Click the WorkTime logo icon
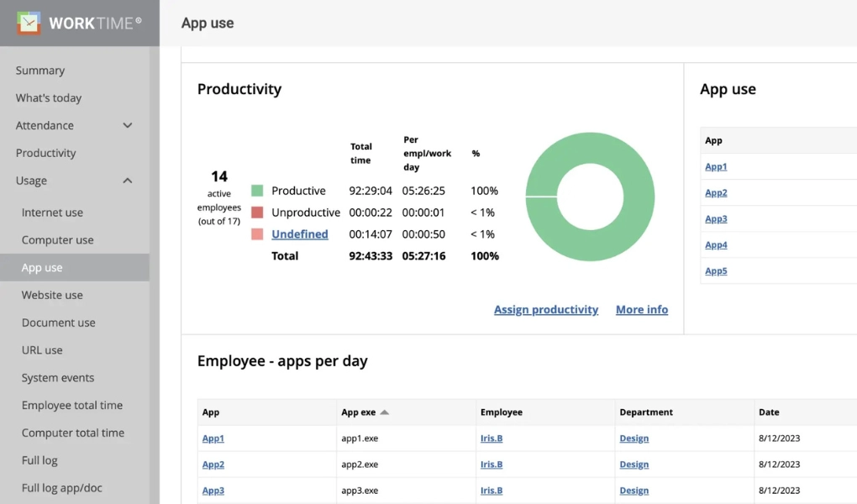 pyautogui.click(x=29, y=23)
